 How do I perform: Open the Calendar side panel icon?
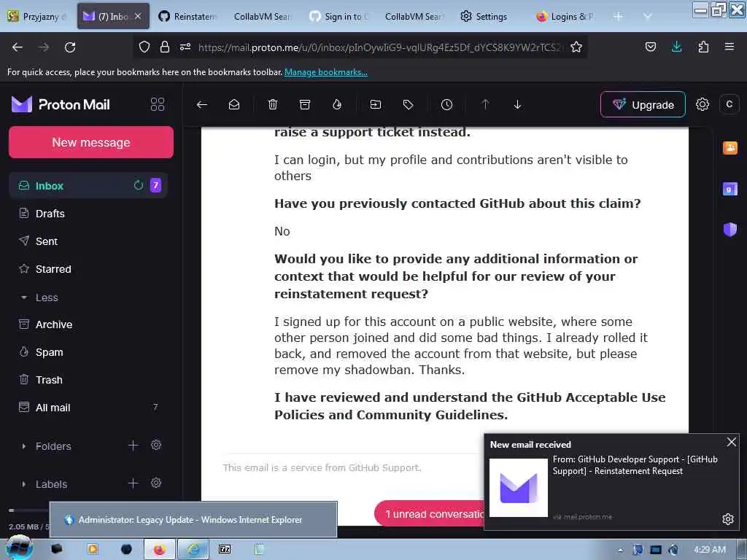coord(729,190)
